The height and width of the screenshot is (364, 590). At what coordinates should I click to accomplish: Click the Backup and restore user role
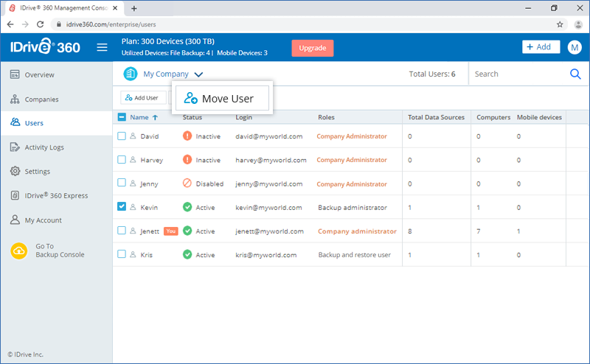click(355, 255)
